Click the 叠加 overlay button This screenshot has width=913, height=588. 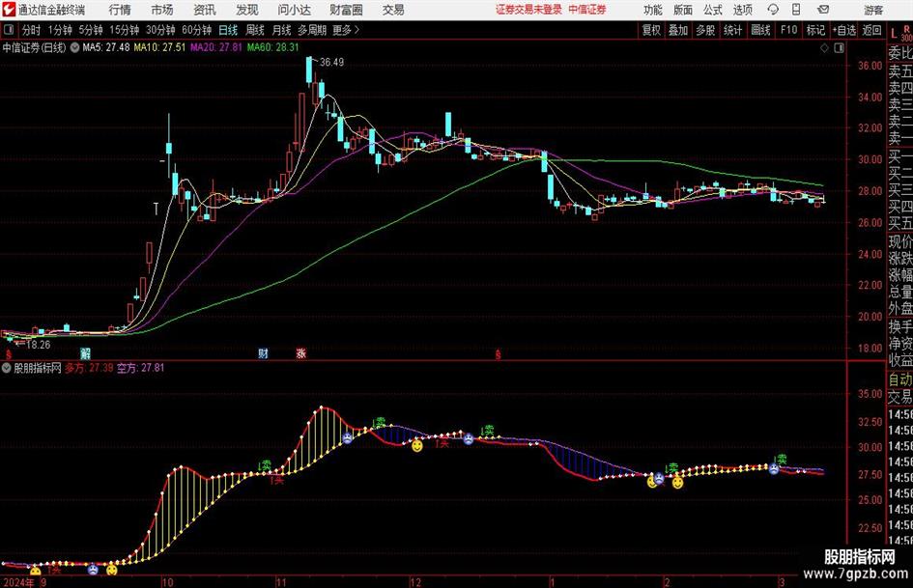(x=678, y=30)
